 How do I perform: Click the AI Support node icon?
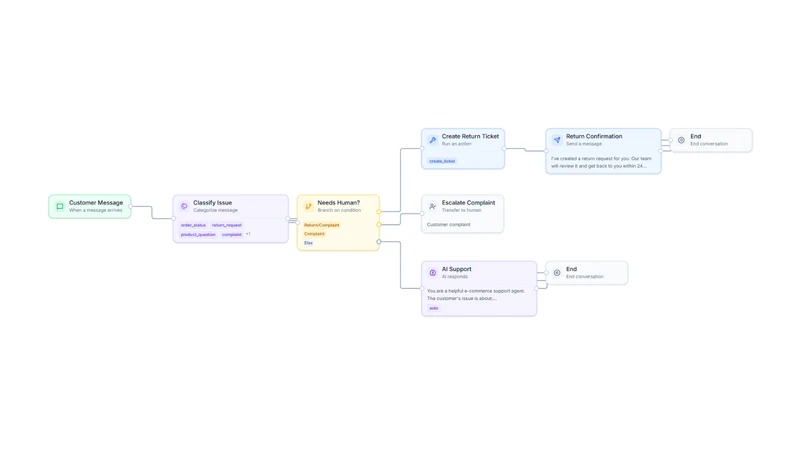pos(433,273)
